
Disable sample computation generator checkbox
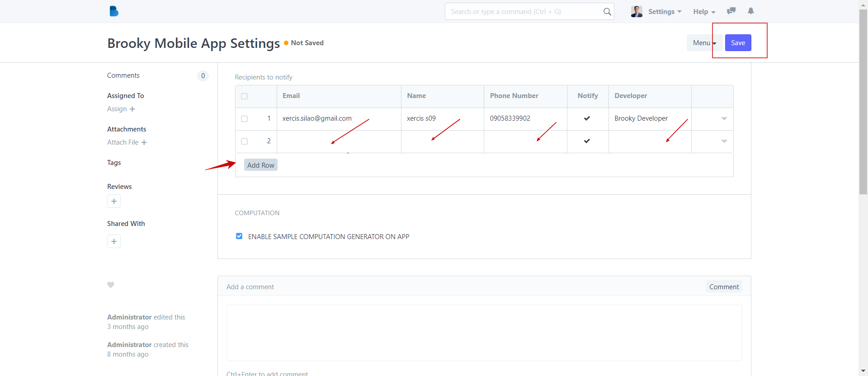(x=239, y=236)
